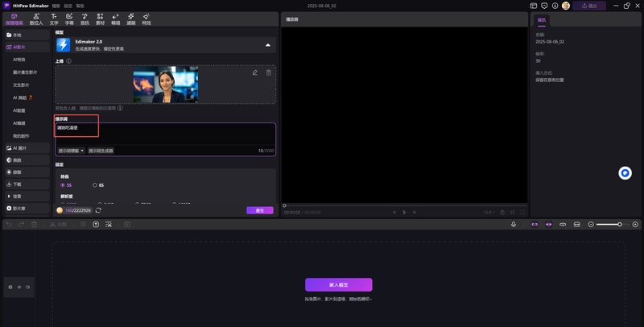Enter fullscreen preview mode
Viewport: 644px width, 327px height.
tap(522, 213)
